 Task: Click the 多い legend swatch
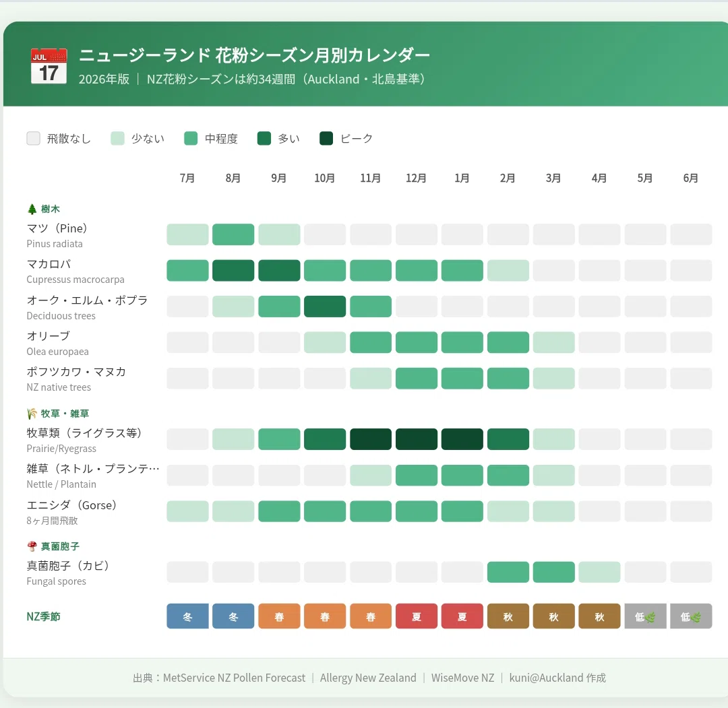(x=264, y=138)
